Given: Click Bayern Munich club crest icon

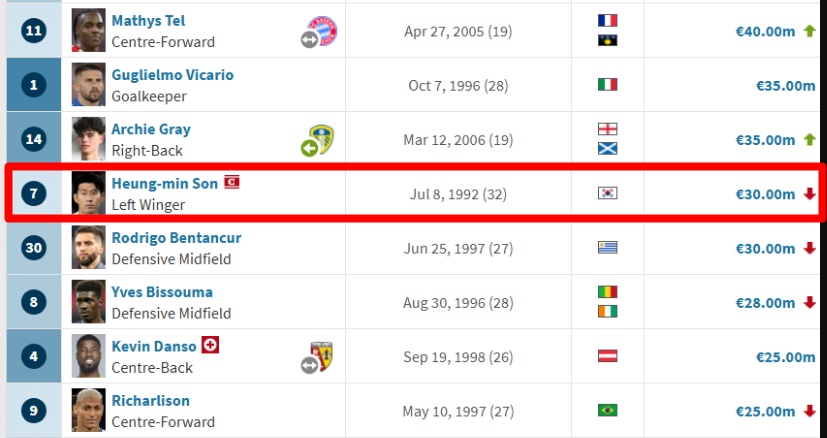Looking at the screenshot, I should point(323,28).
